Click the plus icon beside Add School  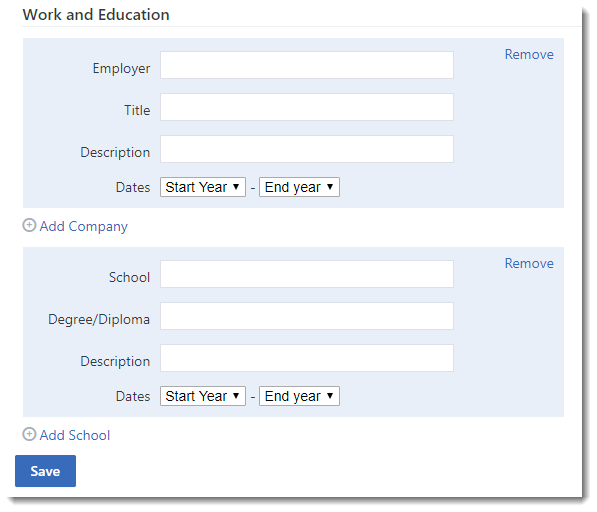click(29, 434)
